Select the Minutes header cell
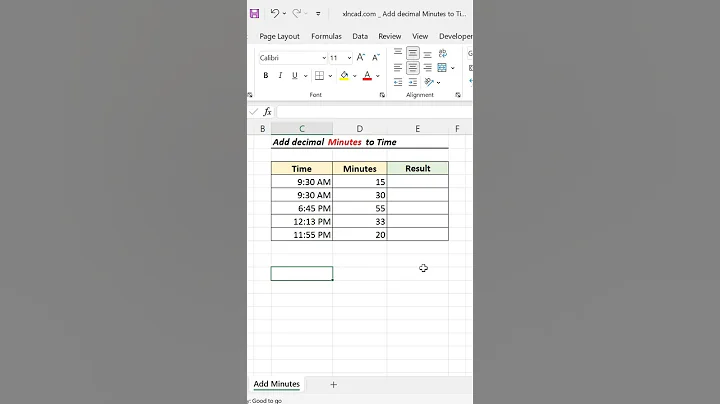720x404 pixels. [360, 168]
